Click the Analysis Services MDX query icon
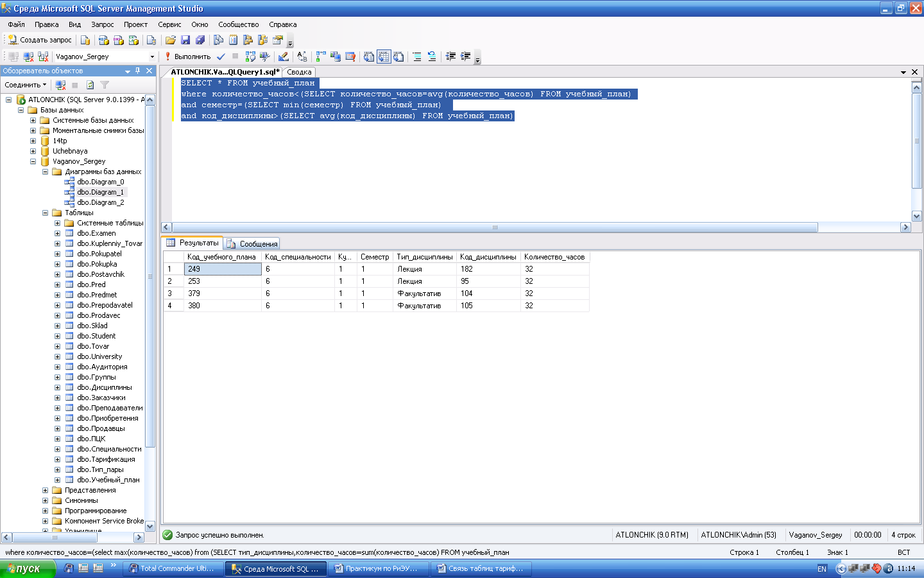Screen dimensions: 924x578 coord(103,40)
